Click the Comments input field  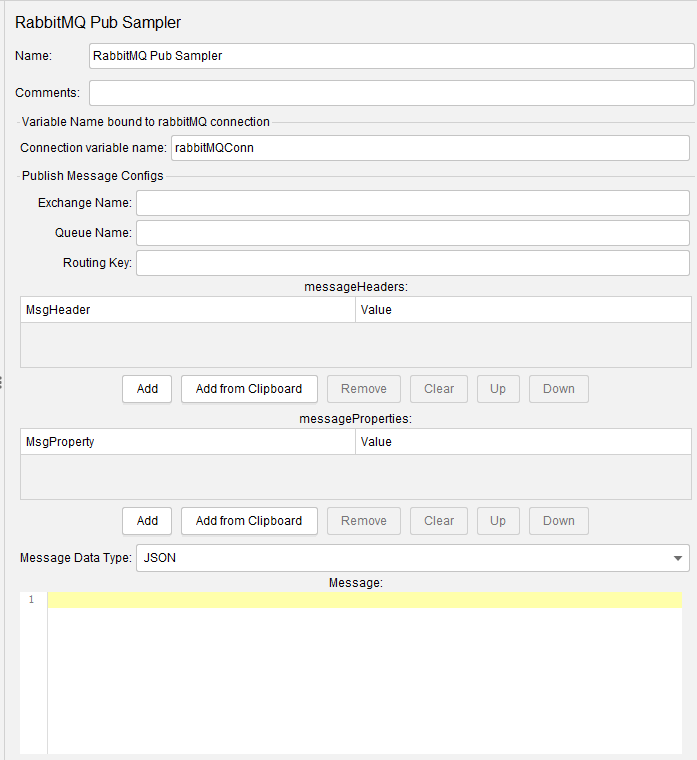(x=392, y=93)
